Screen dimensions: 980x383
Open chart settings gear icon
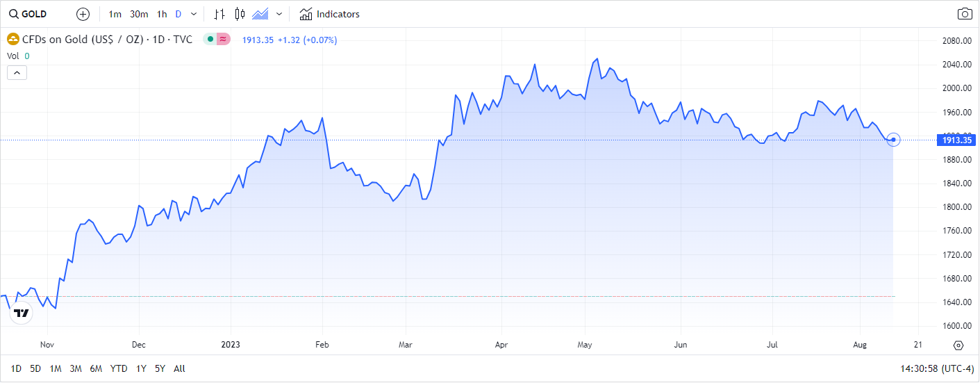coord(958,345)
